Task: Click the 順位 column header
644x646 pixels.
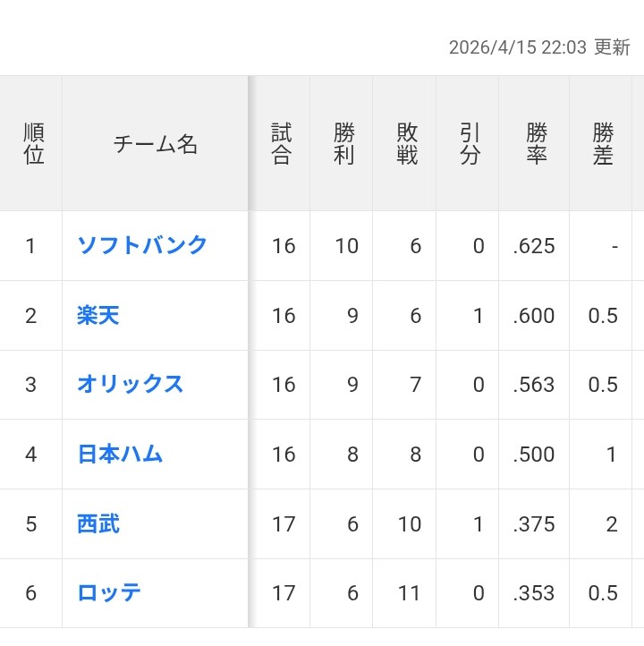Action: click(33, 144)
